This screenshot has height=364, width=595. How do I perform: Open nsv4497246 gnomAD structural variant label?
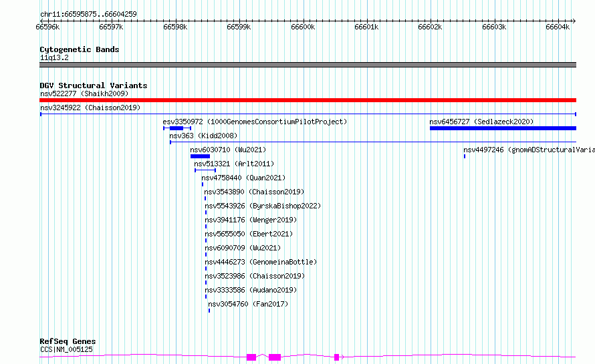[529, 150]
